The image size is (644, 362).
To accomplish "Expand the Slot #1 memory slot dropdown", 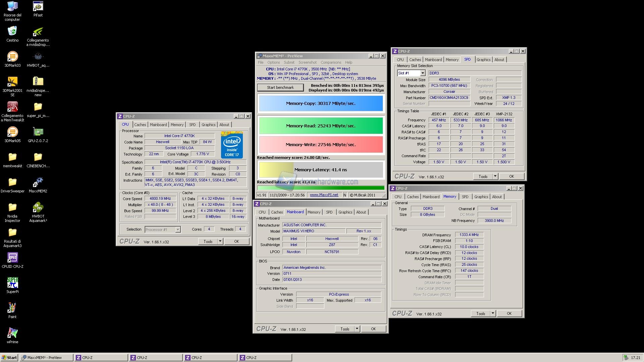I will coord(423,73).
